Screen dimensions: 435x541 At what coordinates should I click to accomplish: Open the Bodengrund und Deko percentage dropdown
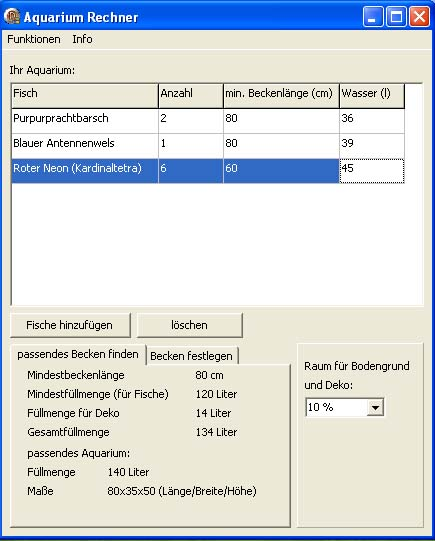[x=375, y=407]
